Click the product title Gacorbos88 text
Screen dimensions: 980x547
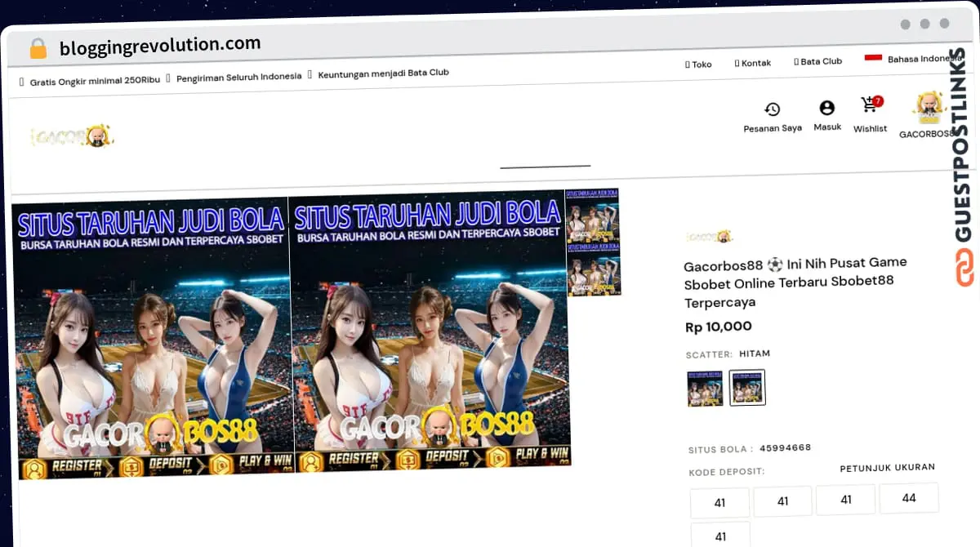coord(795,282)
